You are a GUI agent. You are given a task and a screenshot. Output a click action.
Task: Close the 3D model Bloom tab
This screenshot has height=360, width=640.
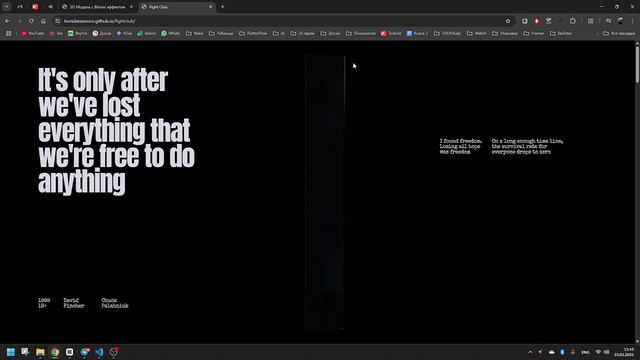tap(131, 7)
